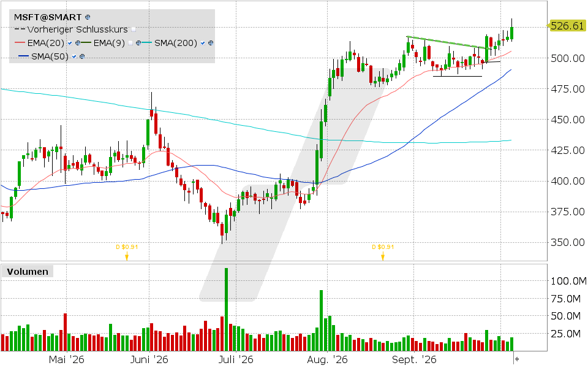This screenshot has width=588, height=368.
Task: Click the SMA(50) legend label
Action: coord(50,56)
